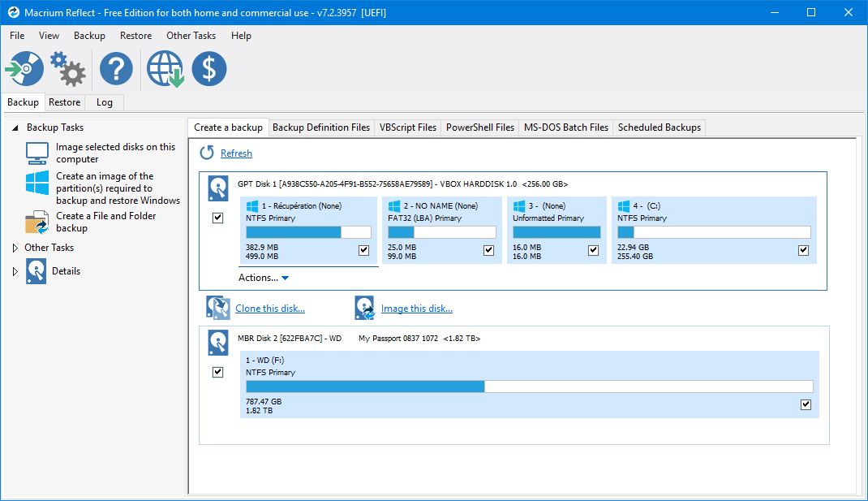
Task: Click the disk backup toolbar icon
Action: [x=24, y=69]
